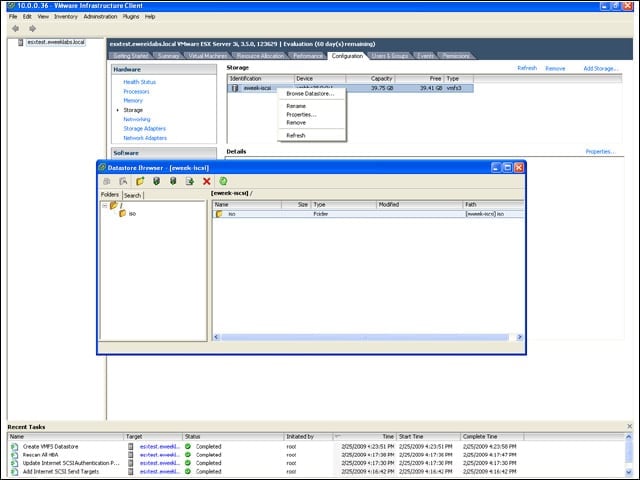Choose Browse Datastore... from the context menu
Screen dimensions: 640x480
tap(310, 94)
